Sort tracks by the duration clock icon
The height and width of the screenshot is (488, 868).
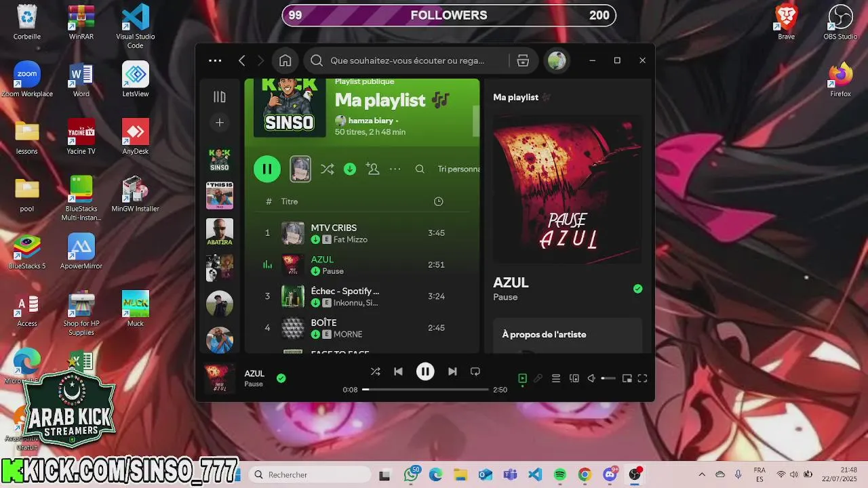pyautogui.click(x=438, y=201)
